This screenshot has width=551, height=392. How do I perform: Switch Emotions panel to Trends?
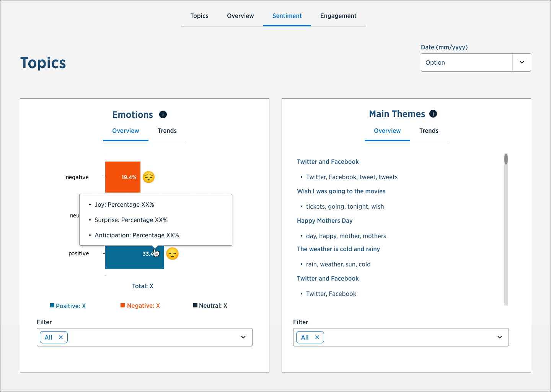point(167,131)
